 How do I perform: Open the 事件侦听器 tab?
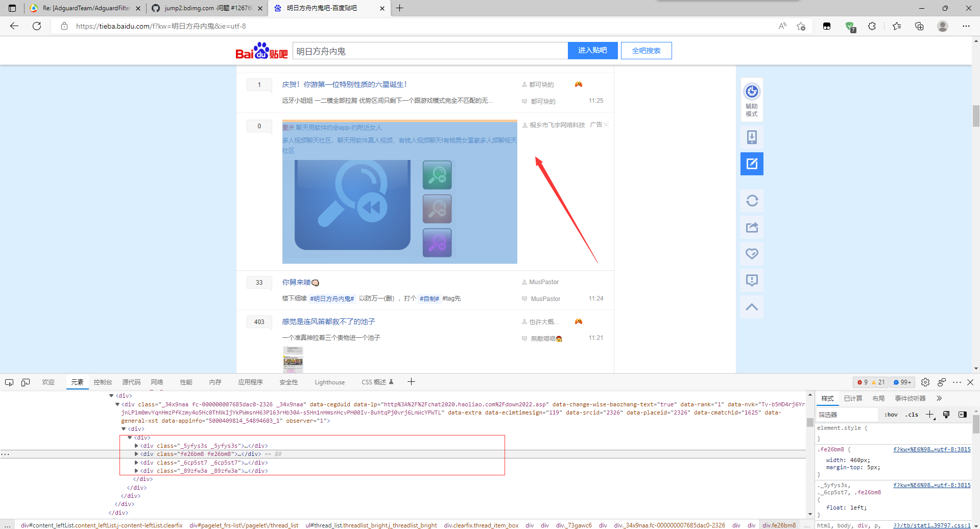tap(910, 398)
